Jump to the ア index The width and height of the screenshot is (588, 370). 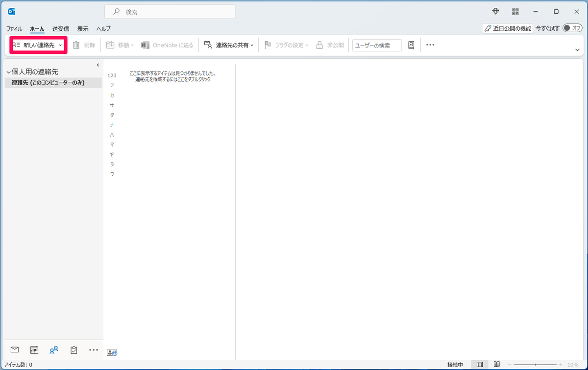tap(112, 85)
